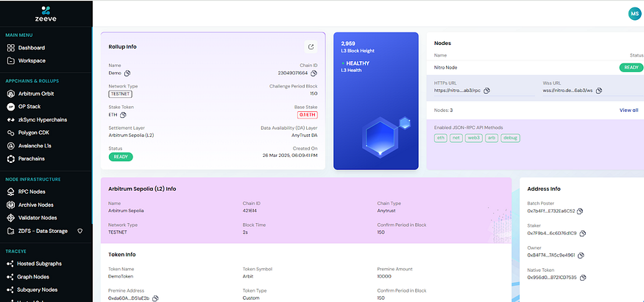Open the MS user avatar

tap(634, 13)
